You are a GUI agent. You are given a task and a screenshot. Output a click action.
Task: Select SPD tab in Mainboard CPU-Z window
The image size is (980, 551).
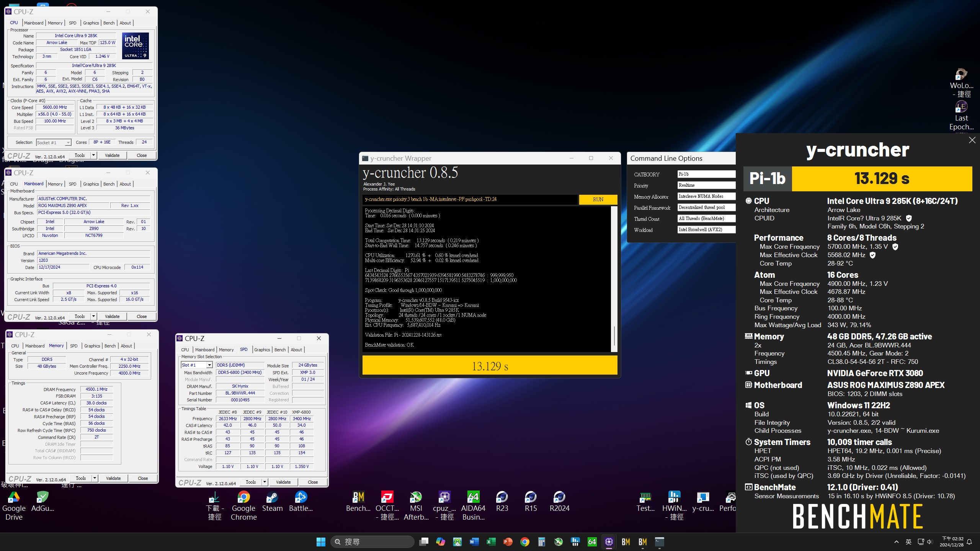point(73,184)
